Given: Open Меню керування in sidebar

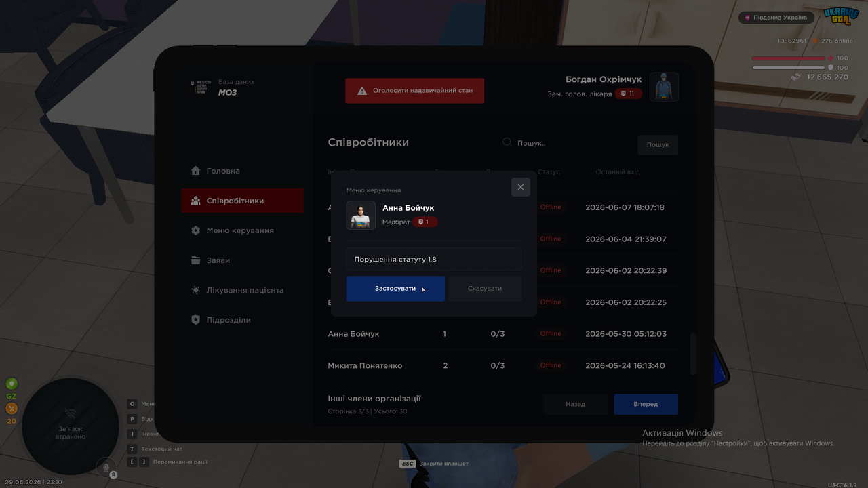Looking at the screenshot, I should (x=242, y=230).
